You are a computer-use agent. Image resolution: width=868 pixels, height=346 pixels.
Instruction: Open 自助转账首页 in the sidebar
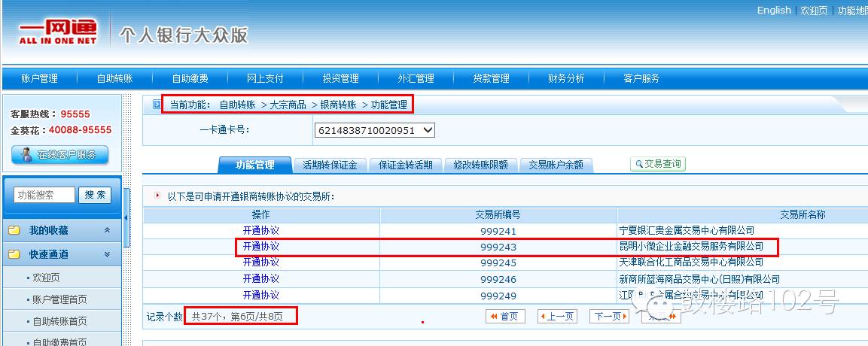(59, 321)
